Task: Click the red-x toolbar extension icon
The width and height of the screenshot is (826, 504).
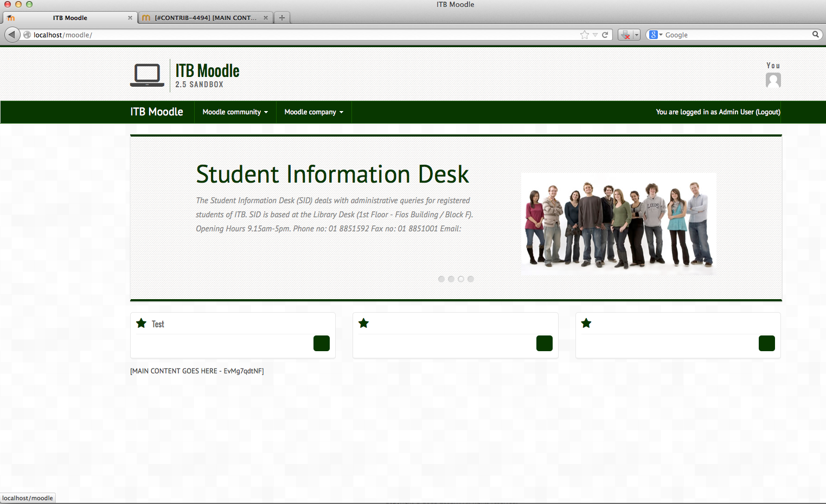Action: [x=625, y=35]
